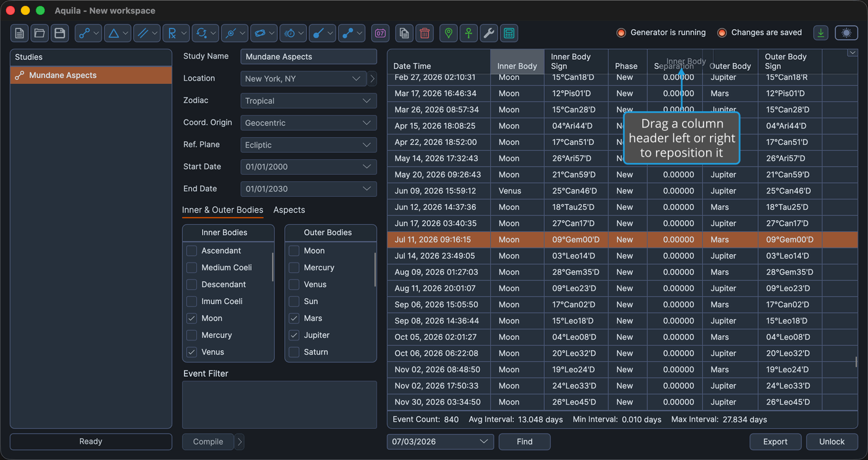Image resolution: width=868 pixels, height=460 pixels.
Task: Click the Find button
Action: pos(525,442)
